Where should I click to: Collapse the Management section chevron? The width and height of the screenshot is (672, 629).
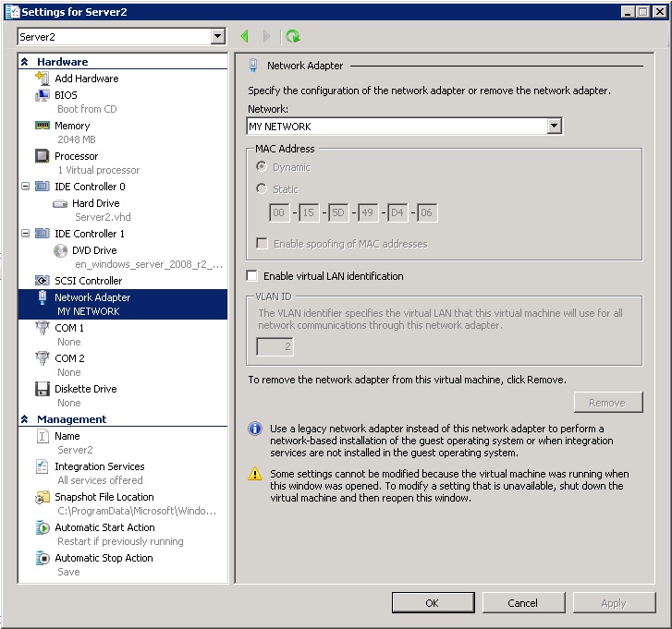tap(25, 419)
